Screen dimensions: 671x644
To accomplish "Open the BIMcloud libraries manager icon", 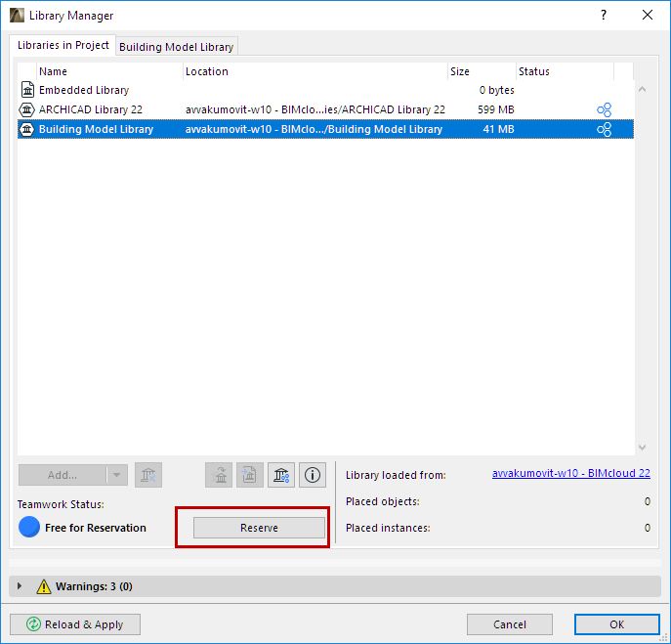I will pos(281,475).
